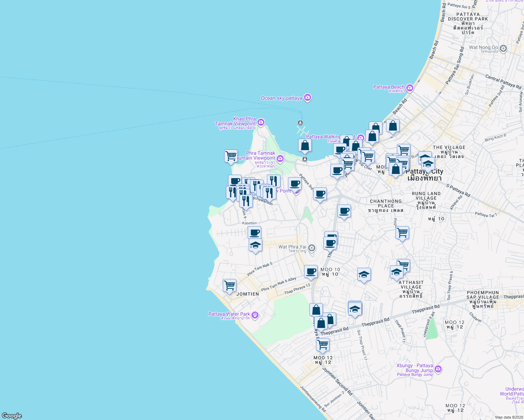Select the Wat Phra Yai temple icon
Viewport: 524px width, 420px height.
coord(312,248)
